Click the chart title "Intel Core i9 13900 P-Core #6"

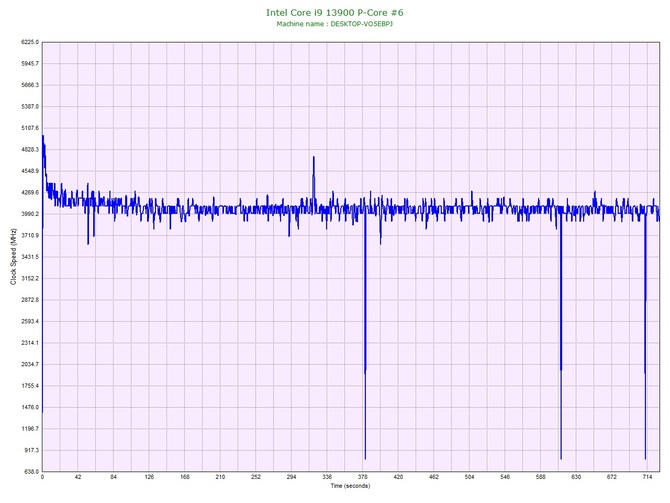(335, 12)
